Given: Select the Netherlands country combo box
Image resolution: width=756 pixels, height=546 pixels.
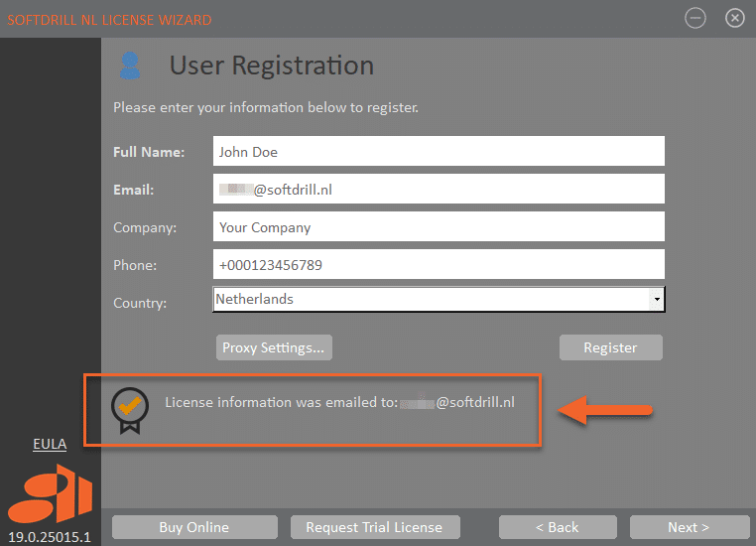Looking at the screenshot, I should (431, 299).
